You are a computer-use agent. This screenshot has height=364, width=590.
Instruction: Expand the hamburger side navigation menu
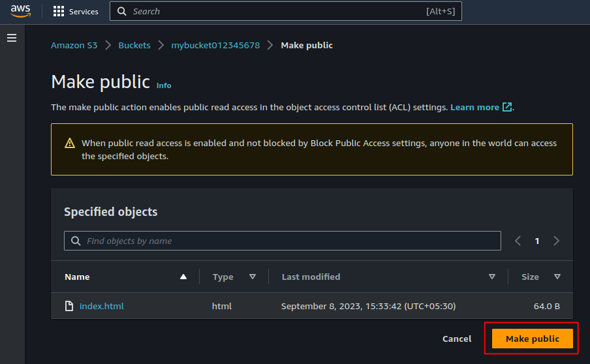(12, 38)
